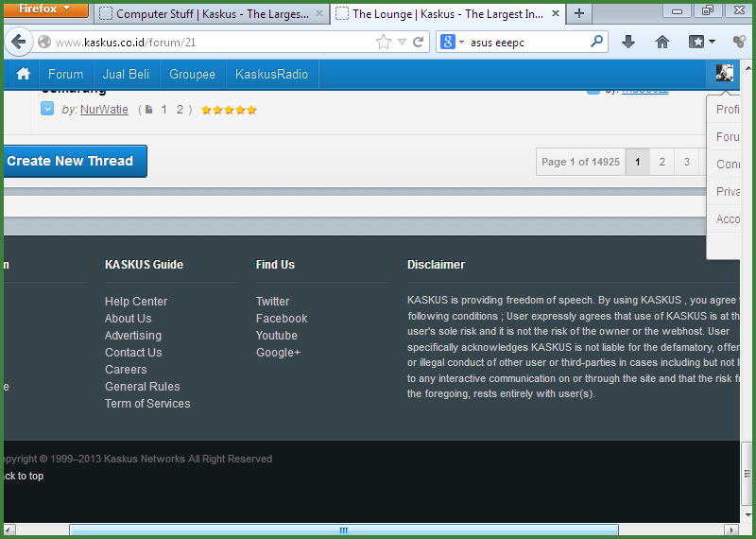
Task: Open NurWatie user profile link
Action: click(104, 110)
